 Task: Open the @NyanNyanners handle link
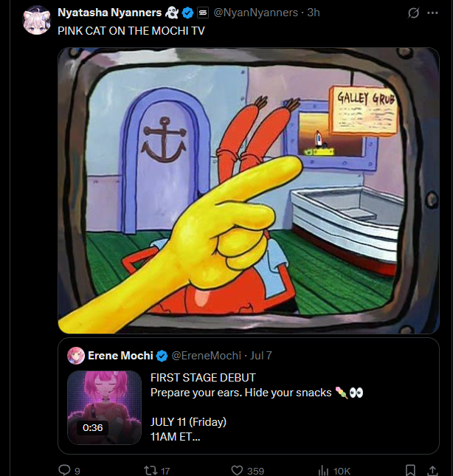[256, 13]
